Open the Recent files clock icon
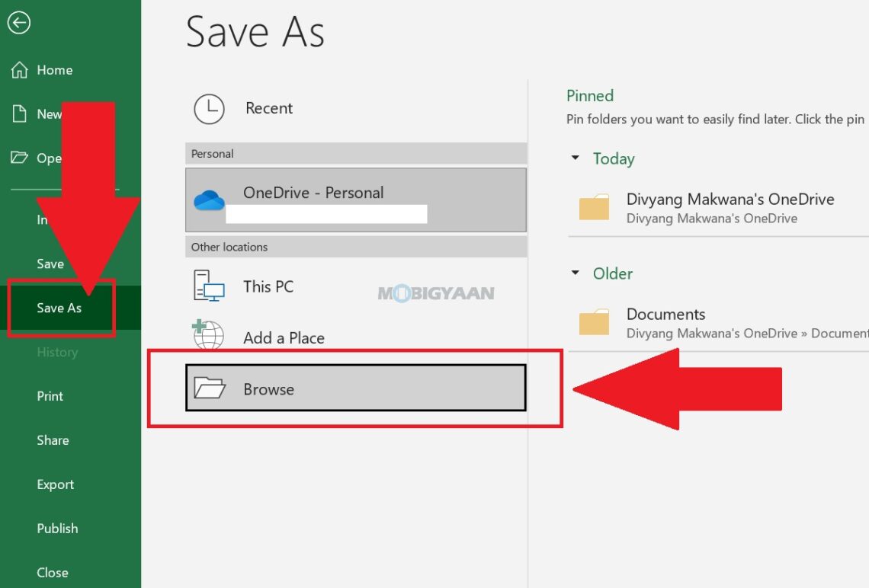The width and height of the screenshot is (869, 588). point(209,109)
